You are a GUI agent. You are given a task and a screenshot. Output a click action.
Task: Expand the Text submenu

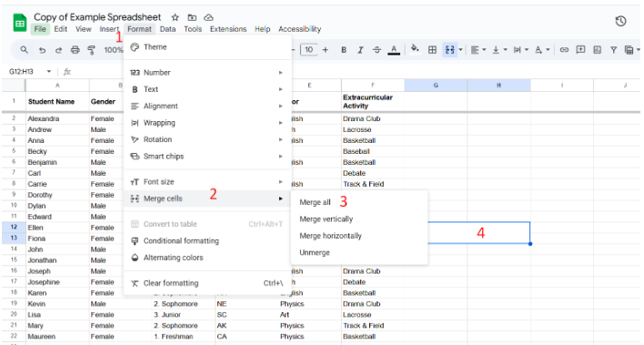207,89
